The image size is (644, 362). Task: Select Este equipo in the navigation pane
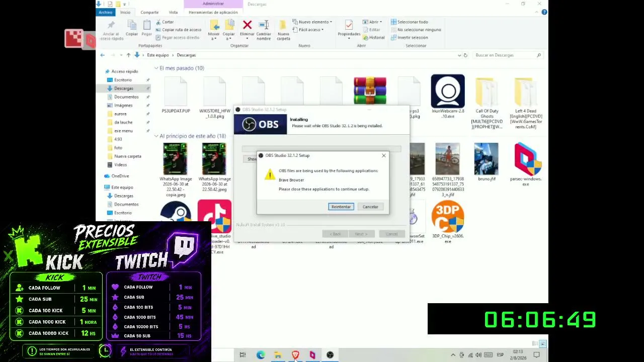pos(122,188)
